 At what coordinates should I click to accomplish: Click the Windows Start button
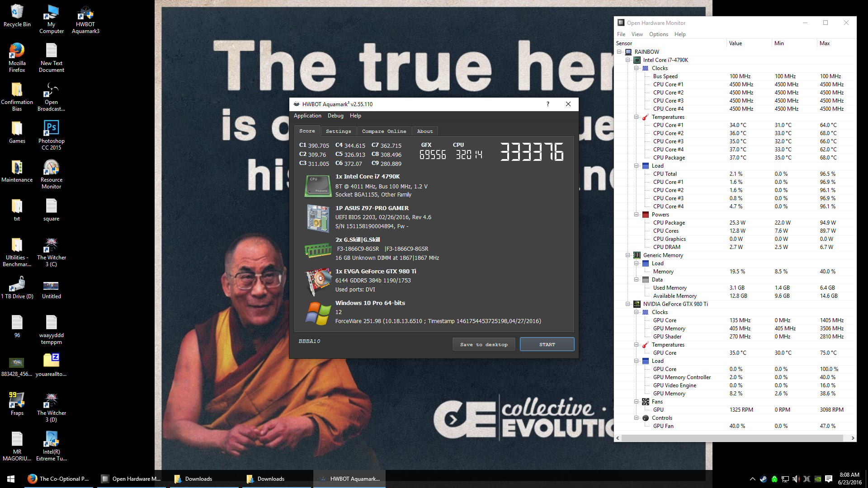click(11, 479)
